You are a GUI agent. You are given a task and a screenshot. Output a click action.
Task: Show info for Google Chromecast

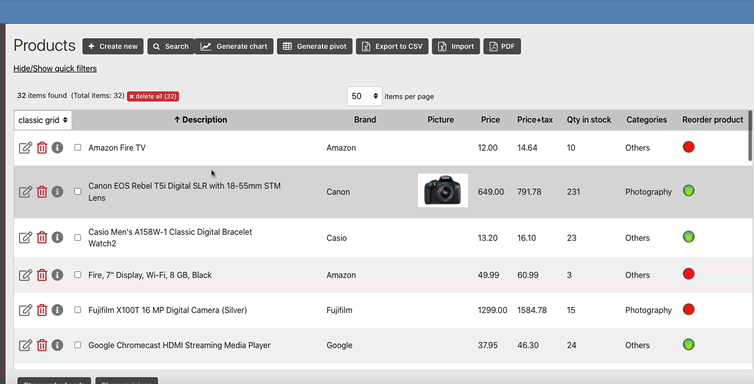click(57, 345)
